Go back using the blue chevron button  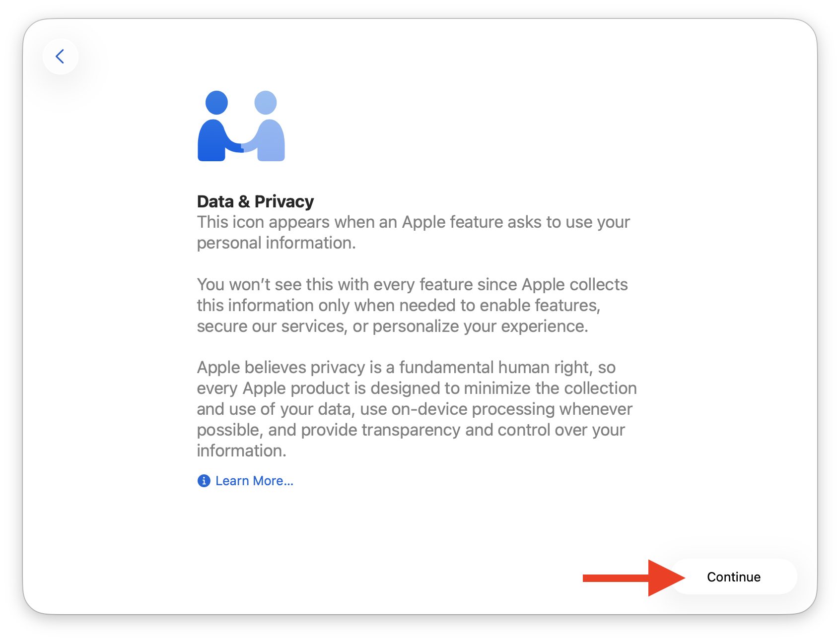pos(61,57)
